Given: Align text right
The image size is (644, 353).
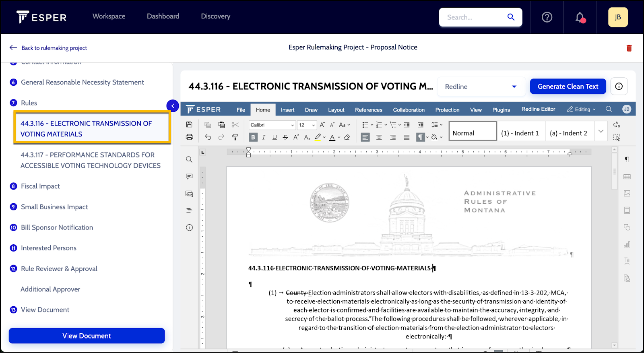Looking at the screenshot, I should click(393, 137).
